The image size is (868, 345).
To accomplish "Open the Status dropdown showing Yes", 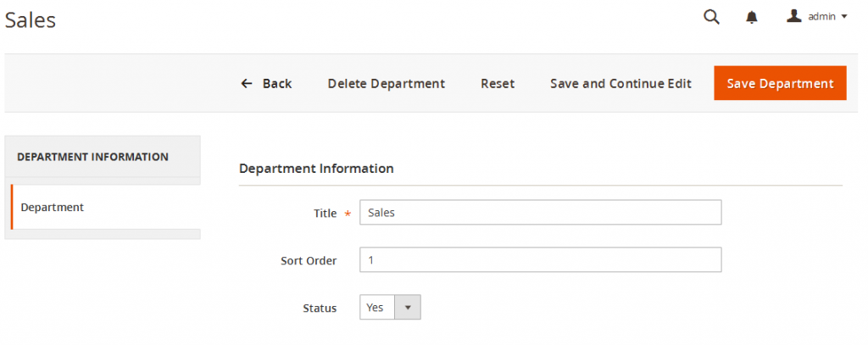I will (x=390, y=308).
